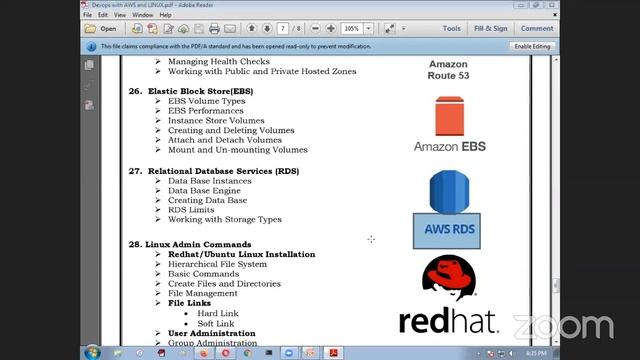Click the 'Instance Store Volumes' line

point(216,120)
